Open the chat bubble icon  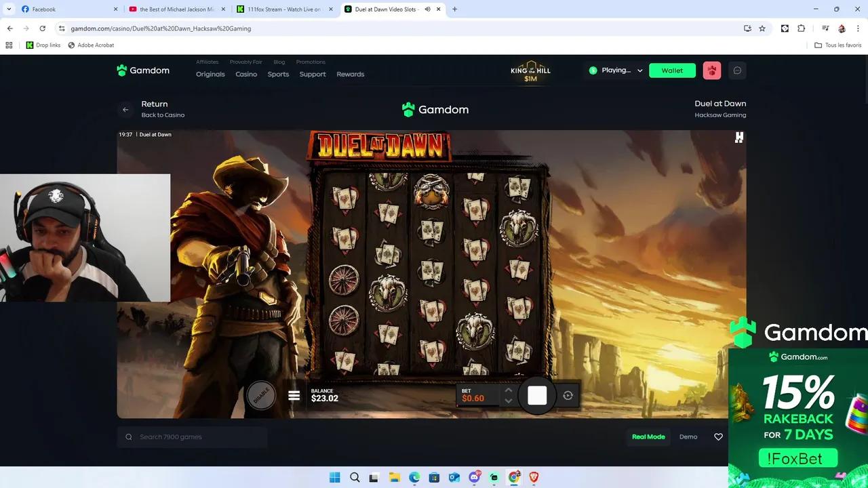(738, 70)
